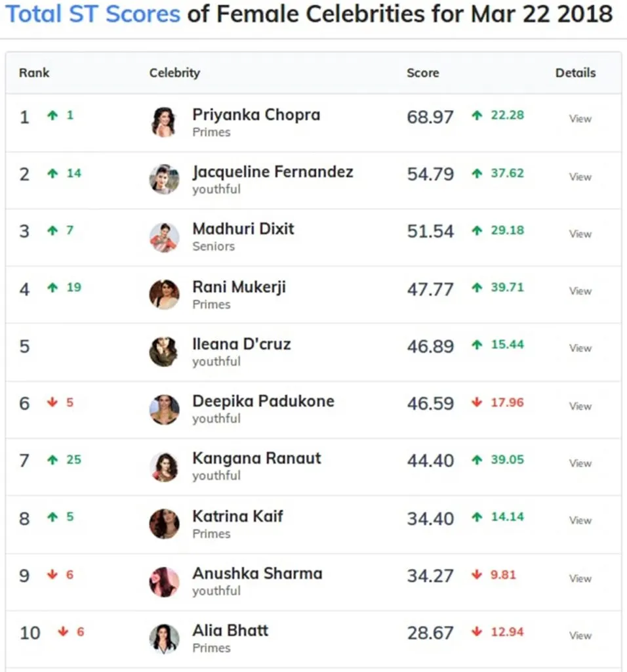This screenshot has height=672, width=627.
Task: Sort by the Rank column header
Action: pos(34,73)
